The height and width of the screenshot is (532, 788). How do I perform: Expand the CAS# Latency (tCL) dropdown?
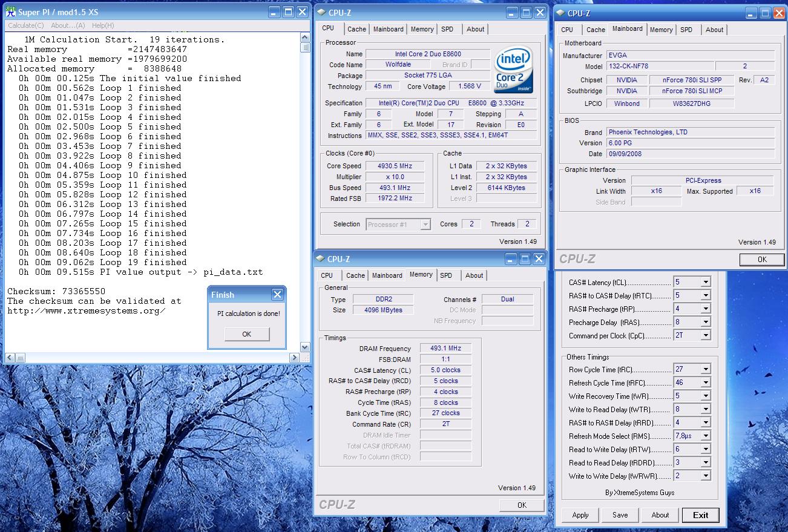[x=705, y=282]
